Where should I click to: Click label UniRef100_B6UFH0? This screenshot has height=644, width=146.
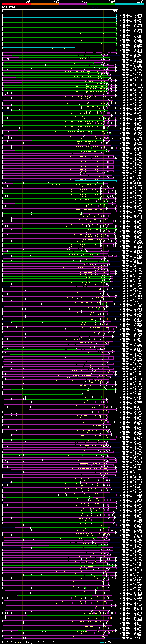tap(131, 588)
